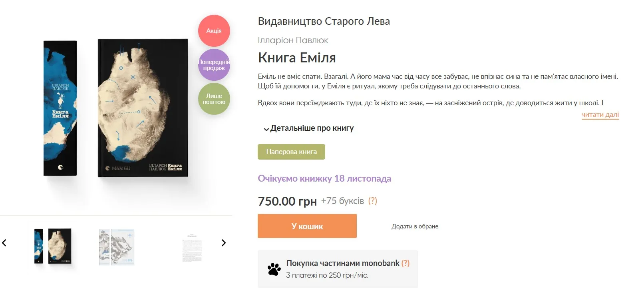Image resolution: width=644 pixels, height=294 pixels.
Task: Select the "Паперова книга" format option
Action: point(291,152)
